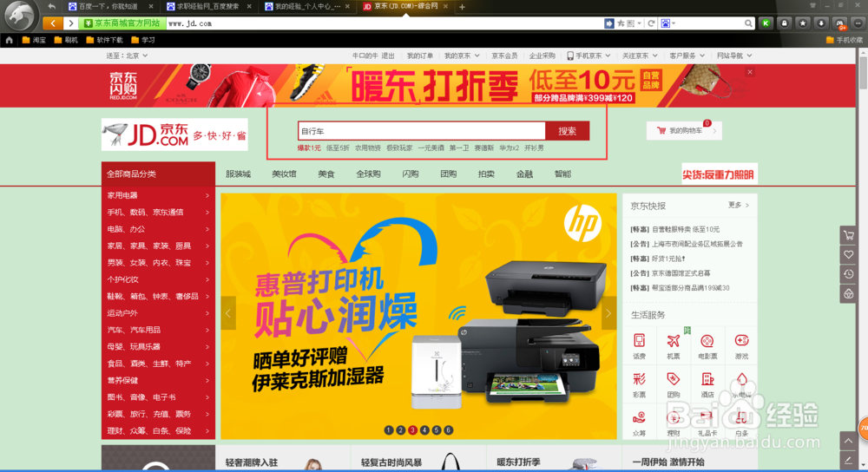This screenshot has height=472, width=868.
Task: Click the add-to-favorites star icon in address bar
Action: [x=621, y=23]
